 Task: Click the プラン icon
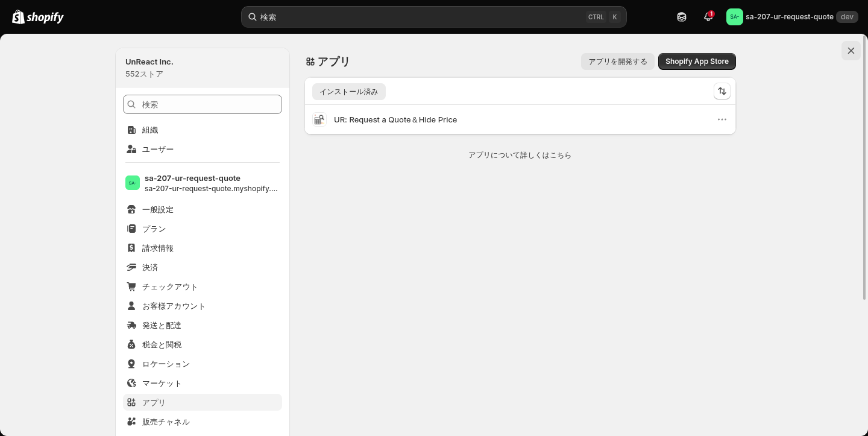(131, 229)
